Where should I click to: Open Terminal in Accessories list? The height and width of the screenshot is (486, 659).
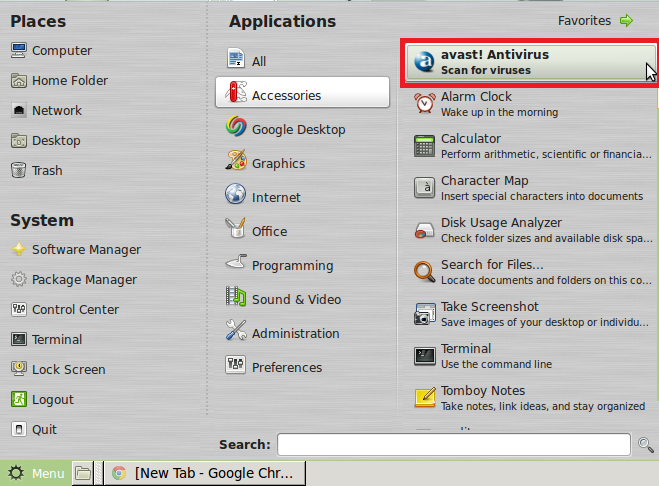click(x=483, y=356)
